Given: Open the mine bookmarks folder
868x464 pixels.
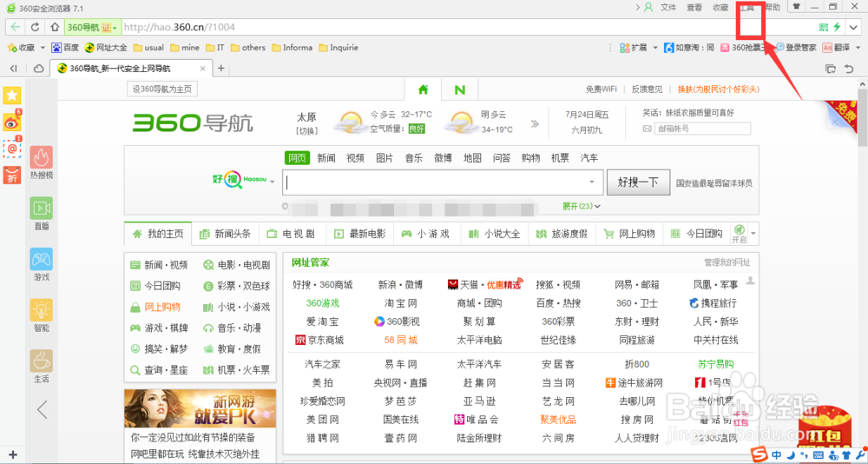Looking at the screenshot, I should [x=185, y=48].
